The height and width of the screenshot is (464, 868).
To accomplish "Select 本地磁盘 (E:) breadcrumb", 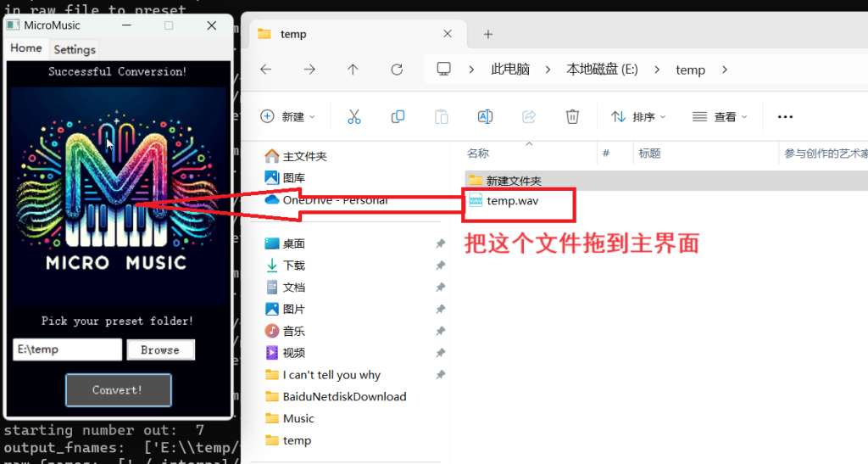I will [x=603, y=70].
